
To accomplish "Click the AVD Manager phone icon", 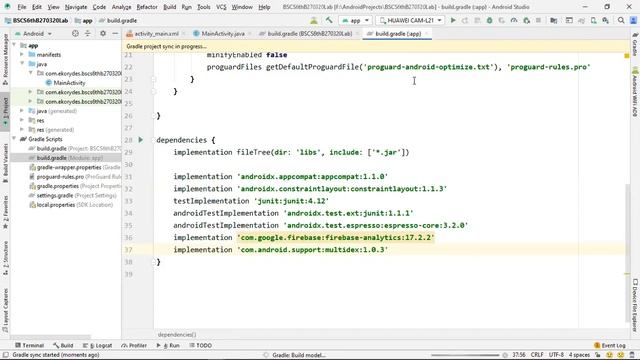I will [x=593, y=20].
